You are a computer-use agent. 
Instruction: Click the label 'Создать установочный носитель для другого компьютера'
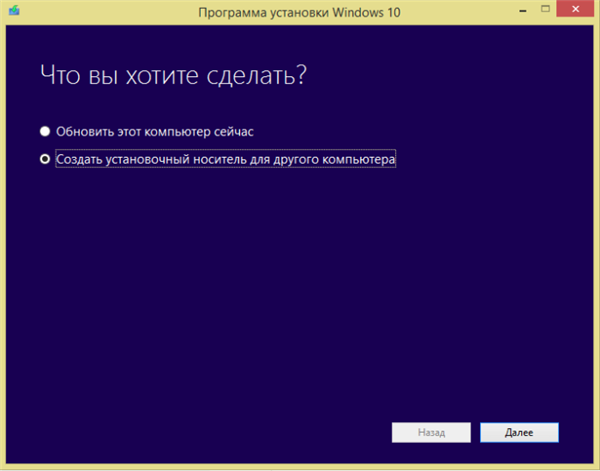coord(226,159)
